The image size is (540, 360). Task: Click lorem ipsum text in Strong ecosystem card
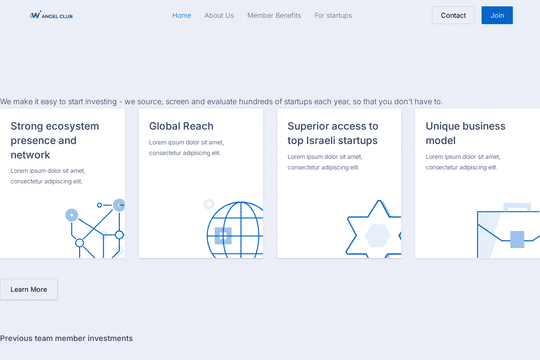point(48,176)
